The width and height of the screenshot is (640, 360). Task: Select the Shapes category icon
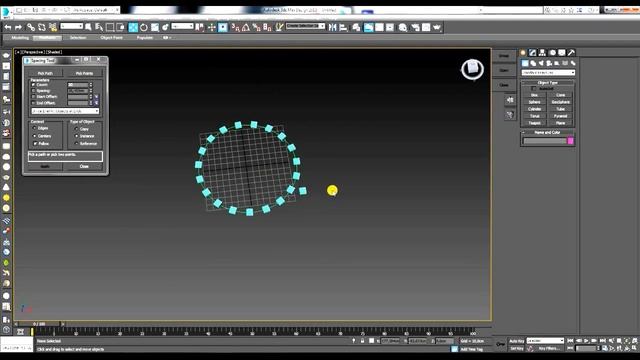click(533, 63)
